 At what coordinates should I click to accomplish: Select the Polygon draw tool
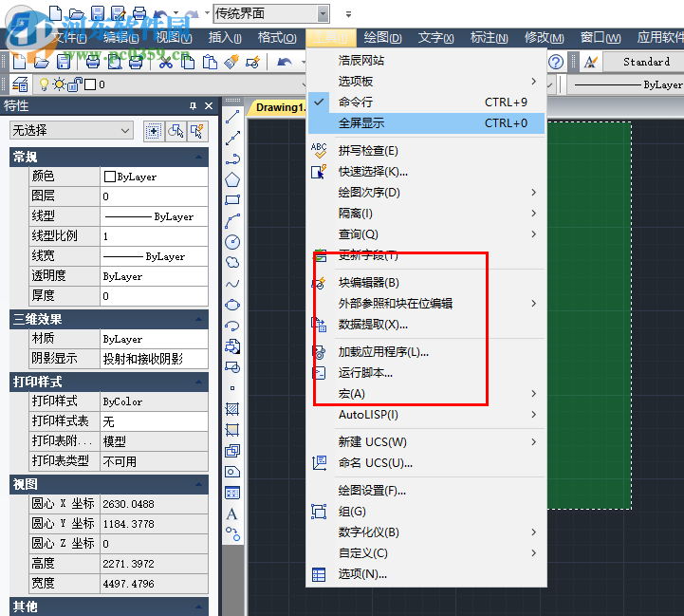coord(232,179)
